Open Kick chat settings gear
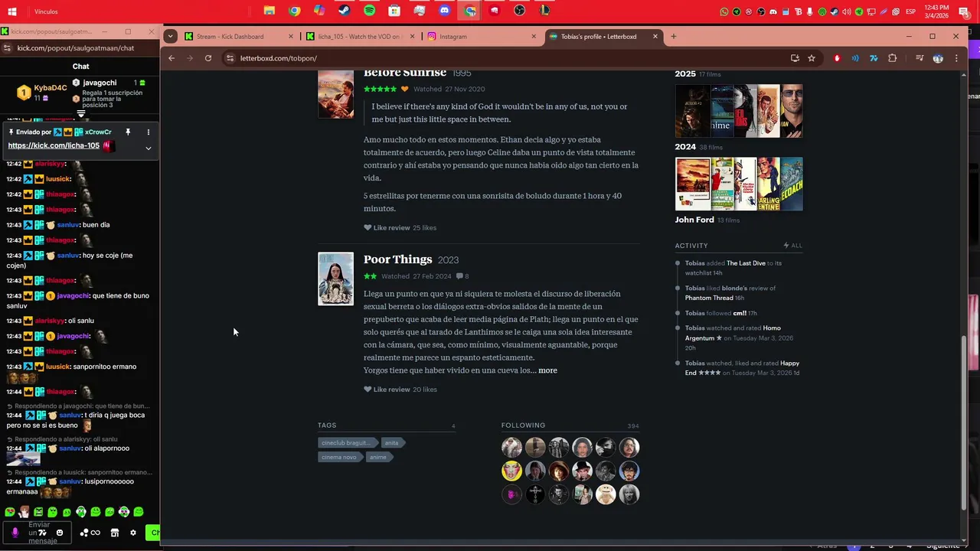 pos(133,533)
